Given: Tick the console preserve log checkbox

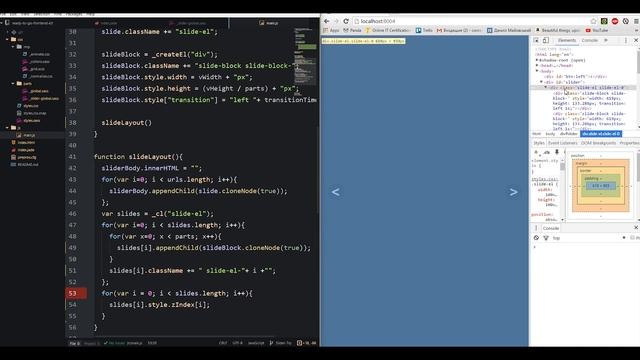Looking at the screenshot, I should pos(632,238).
